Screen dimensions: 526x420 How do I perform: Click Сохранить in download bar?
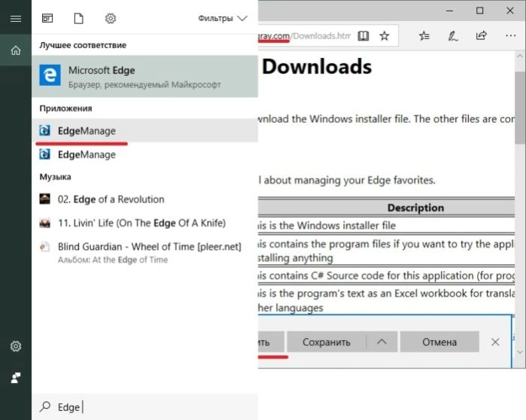pos(326,342)
